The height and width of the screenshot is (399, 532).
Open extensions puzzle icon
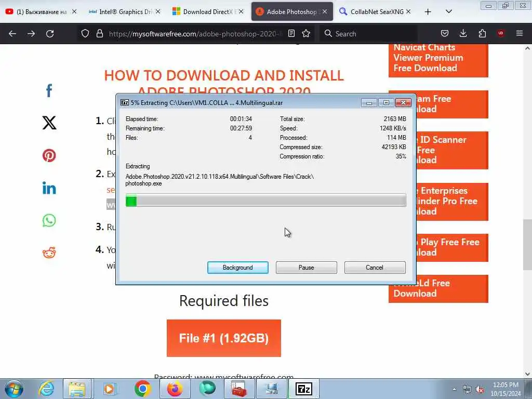click(x=482, y=33)
